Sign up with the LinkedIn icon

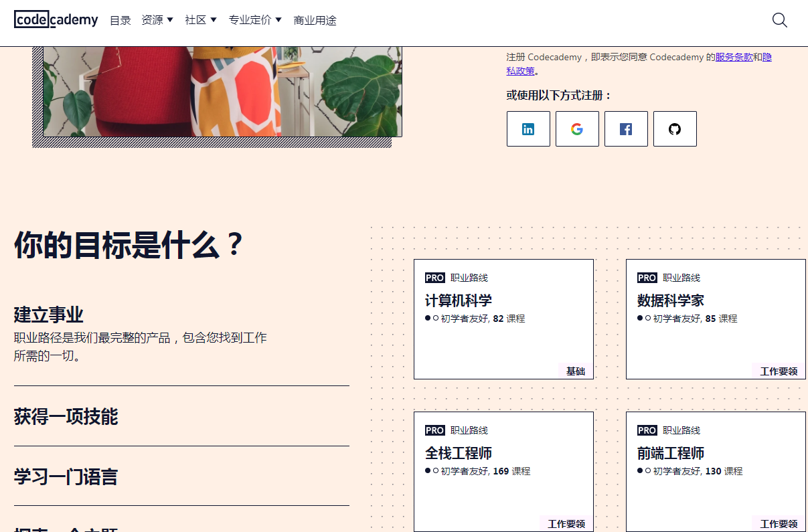[528, 128]
